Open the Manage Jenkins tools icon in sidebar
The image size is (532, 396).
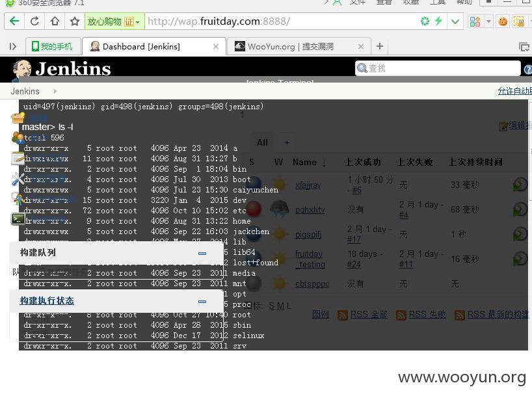tap(18, 179)
